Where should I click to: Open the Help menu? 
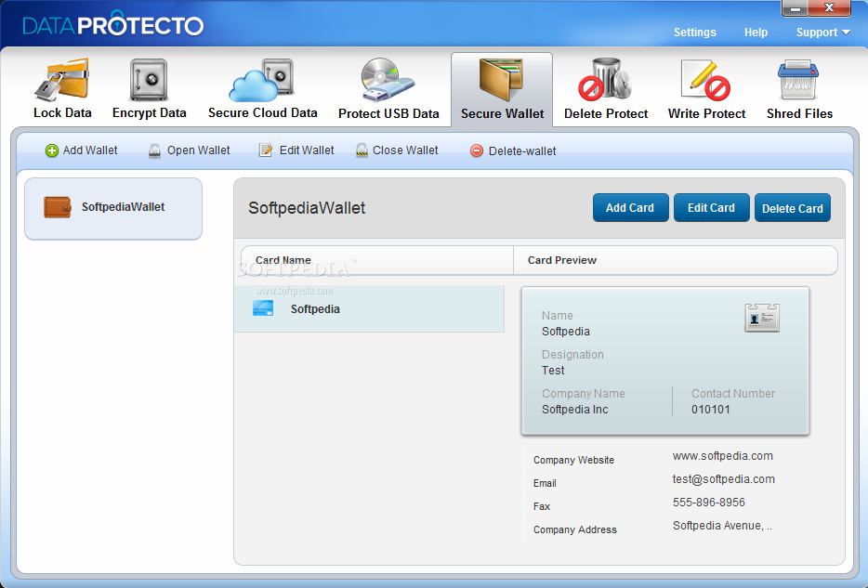coord(756,33)
